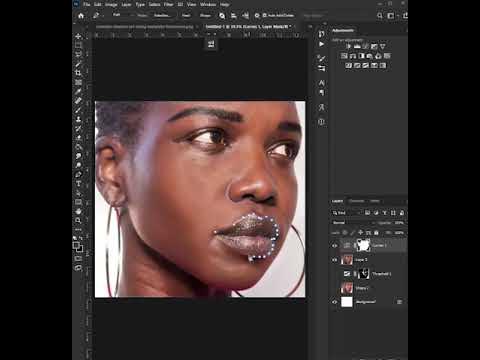Viewport: 480px width, 360px height.
Task: Toggle pixel layer filter in Layers panel
Action: (367, 213)
